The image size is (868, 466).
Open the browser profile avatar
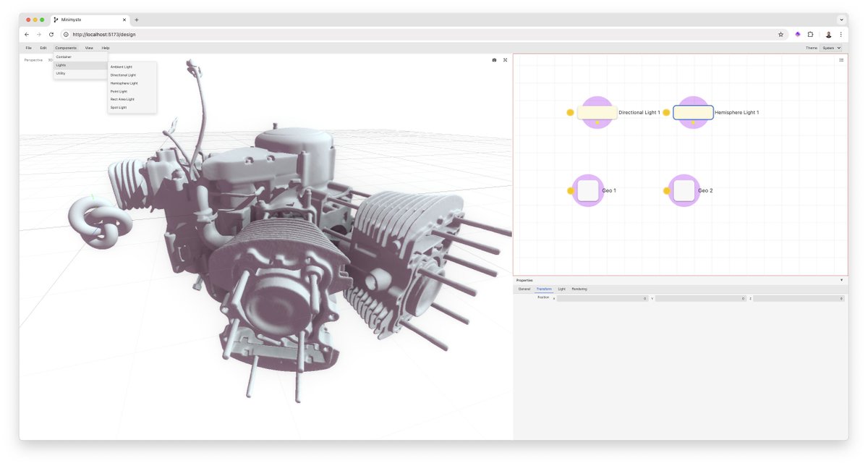point(829,34)
